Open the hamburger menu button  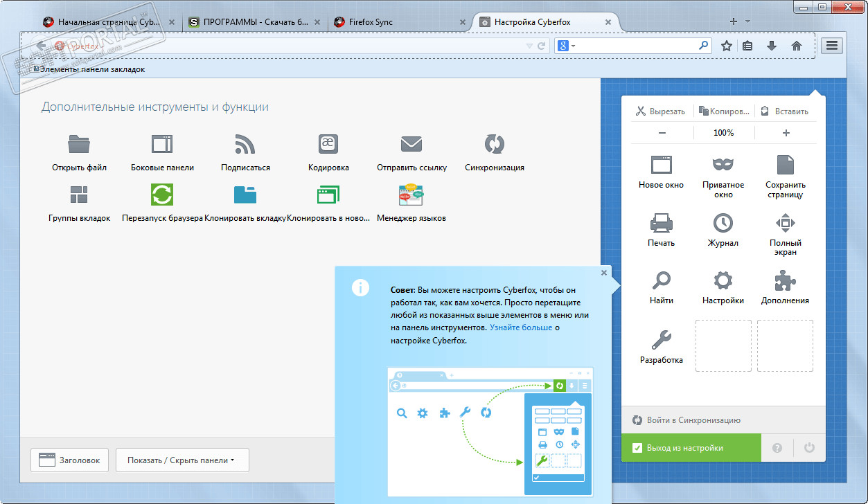point(832,46)
